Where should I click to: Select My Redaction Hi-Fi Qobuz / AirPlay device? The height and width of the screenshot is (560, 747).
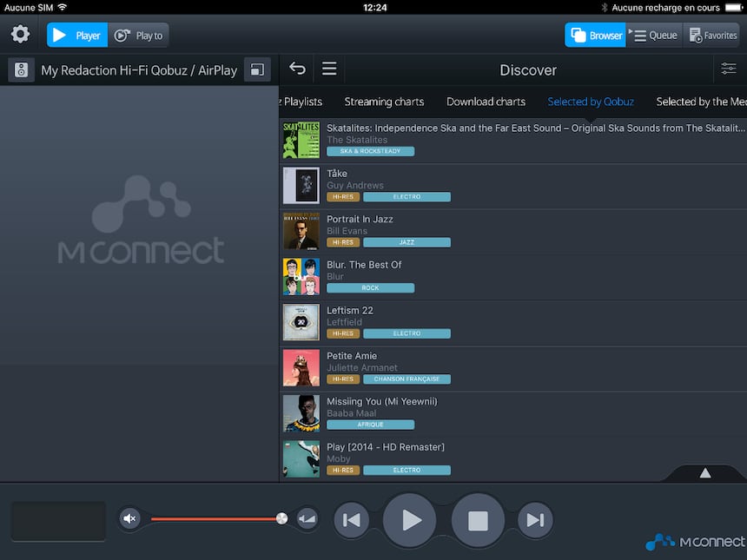pyautogui.click(x=139, y=70)
